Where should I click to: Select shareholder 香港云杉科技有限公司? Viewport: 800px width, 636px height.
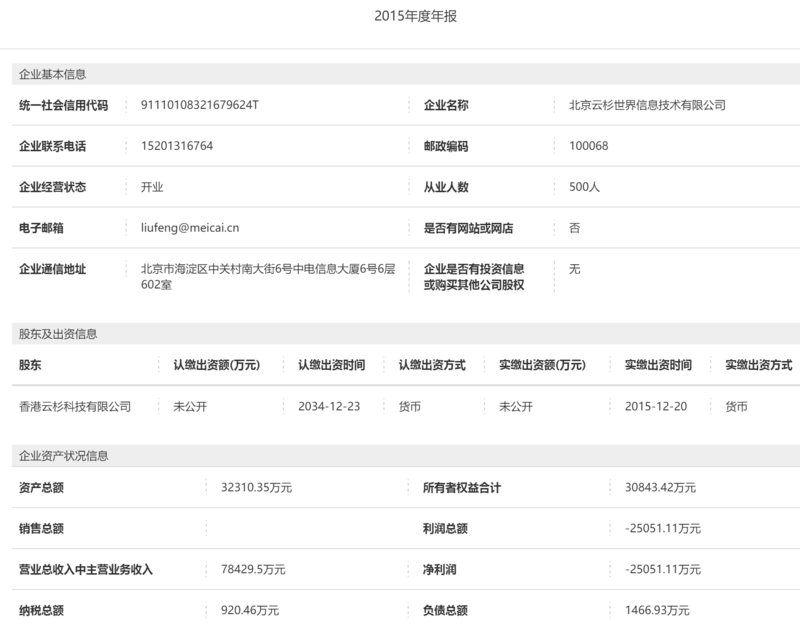click(75, 406)
